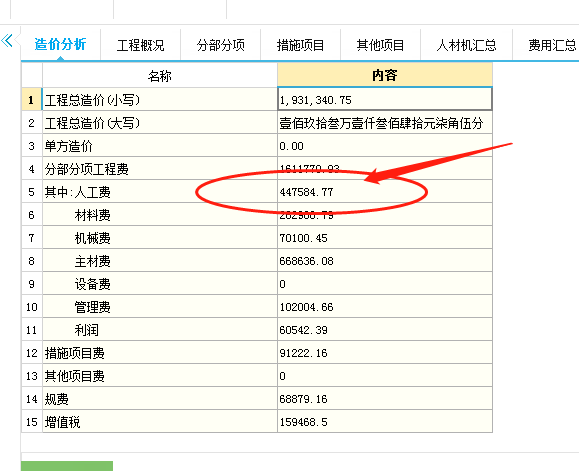Click the total cost field 1,931,340.75

pos(385,100)
